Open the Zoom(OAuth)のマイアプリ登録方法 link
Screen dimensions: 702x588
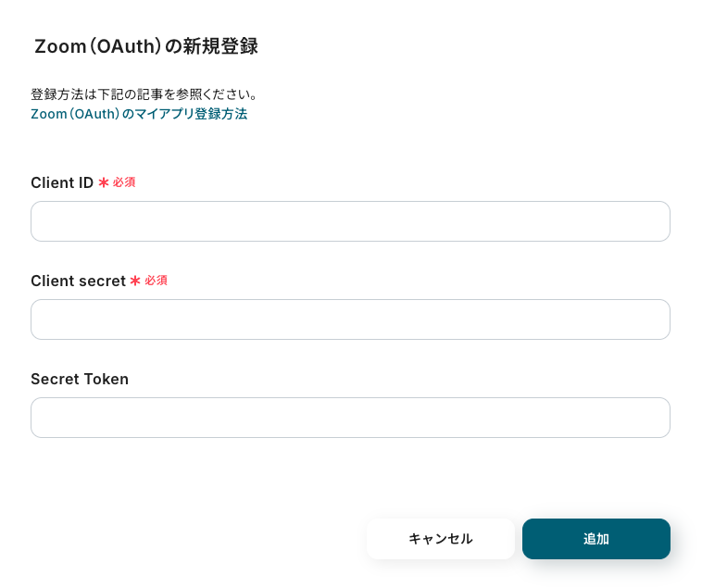tap(139, 114)
